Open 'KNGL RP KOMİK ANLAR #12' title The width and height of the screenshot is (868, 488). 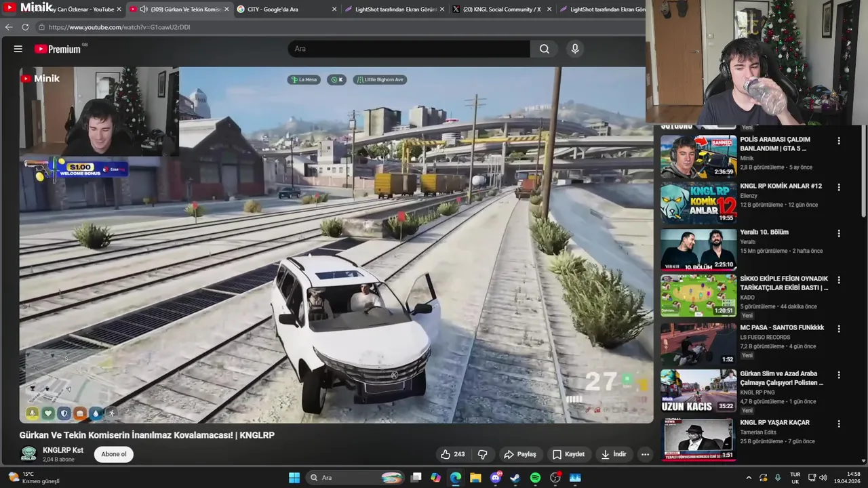click(x=781, y=186)
